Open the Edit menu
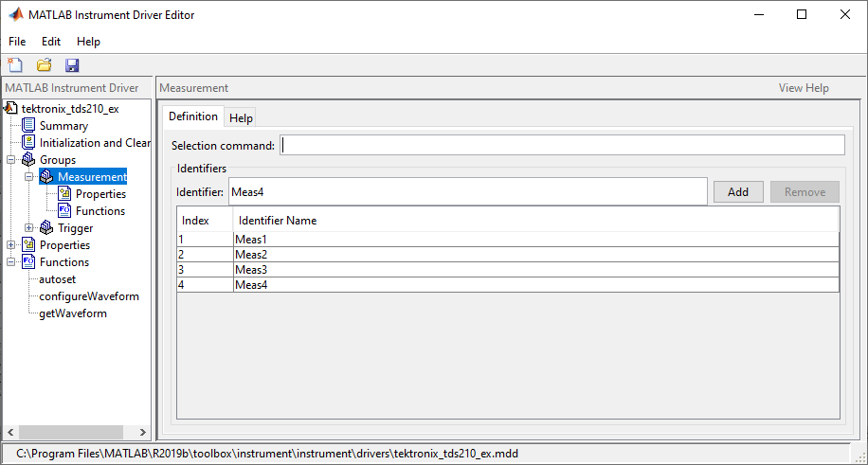This screenshot has height=465, width=868. tap(51, 42)
